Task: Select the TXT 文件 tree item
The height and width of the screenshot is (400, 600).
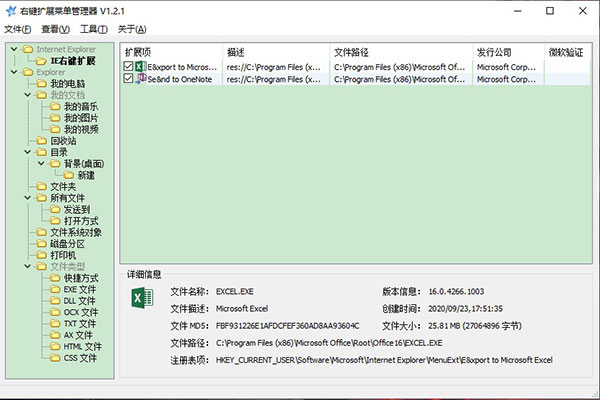Action: pos(80,323)
